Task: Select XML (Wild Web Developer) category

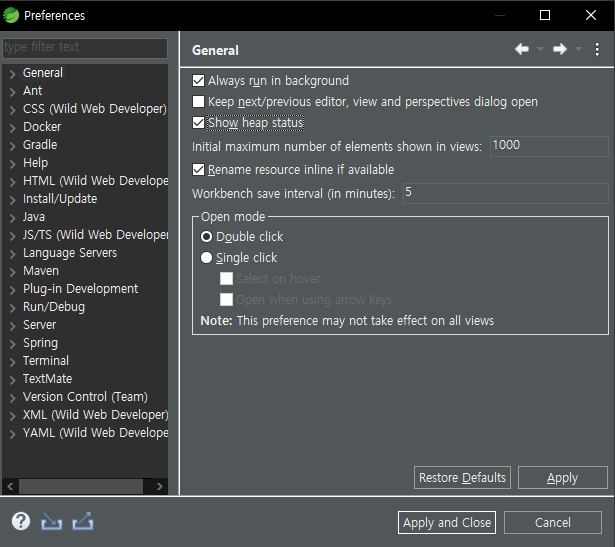Action: pyautogui.click(x=95, y=415)
